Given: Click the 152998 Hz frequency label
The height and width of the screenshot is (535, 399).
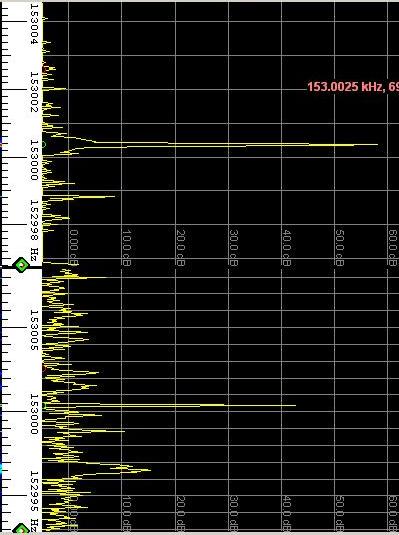Looking at the screenshot, I should 34,230.
